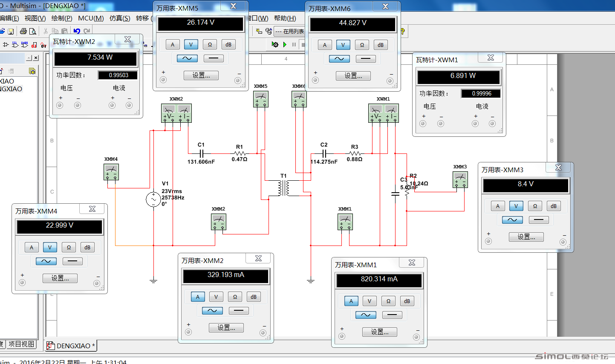Undo the last action with the blue arrow
Viewport: 615px width, 364px height.
77,31
